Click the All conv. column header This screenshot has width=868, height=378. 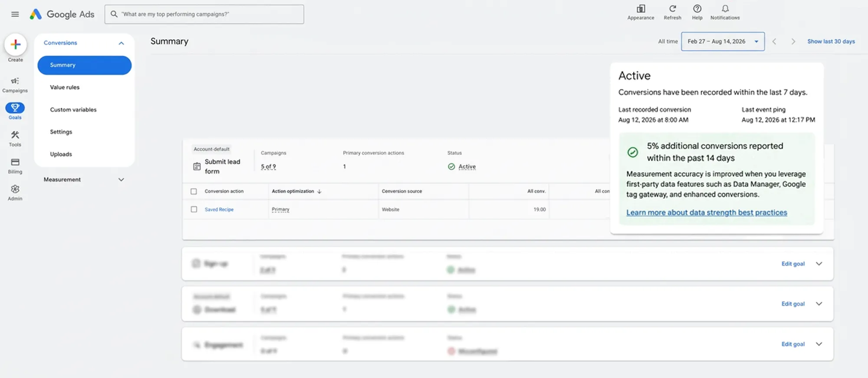click(536, 192)
